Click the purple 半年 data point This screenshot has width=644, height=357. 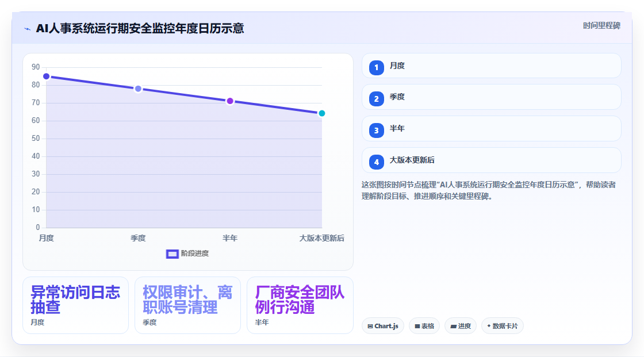coord(230,101)
